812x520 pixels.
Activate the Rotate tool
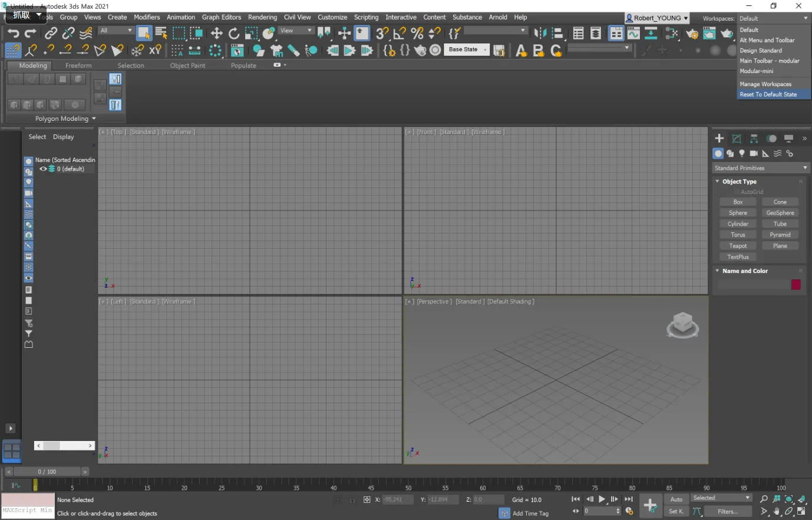click(x=234, y=34)
